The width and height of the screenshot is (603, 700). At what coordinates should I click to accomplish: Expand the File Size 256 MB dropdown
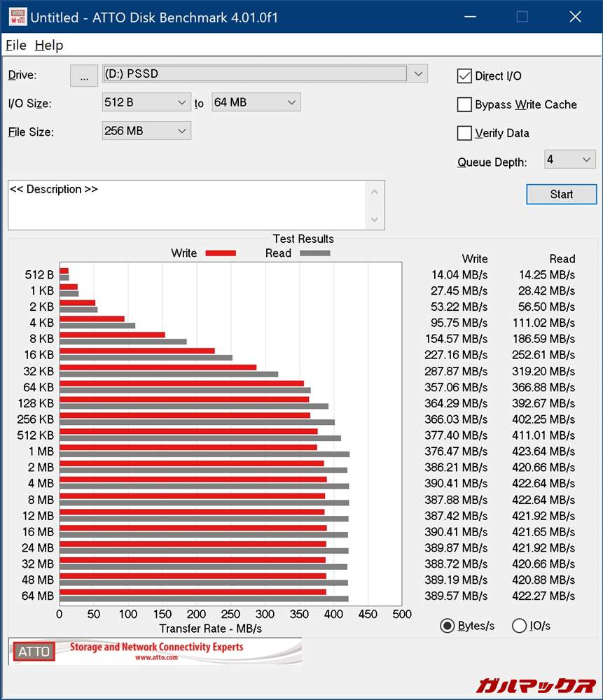click(182, 131)
